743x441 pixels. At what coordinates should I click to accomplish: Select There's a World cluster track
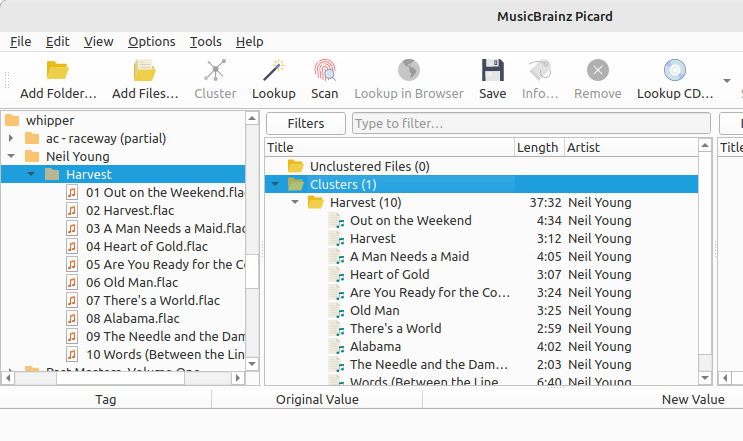pyautogui.click(x=395, y=329)
